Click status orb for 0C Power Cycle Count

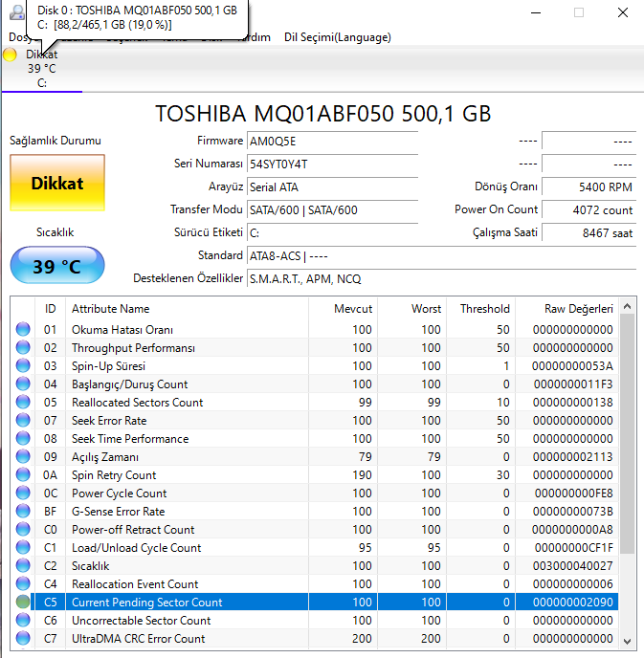point(23,493)
